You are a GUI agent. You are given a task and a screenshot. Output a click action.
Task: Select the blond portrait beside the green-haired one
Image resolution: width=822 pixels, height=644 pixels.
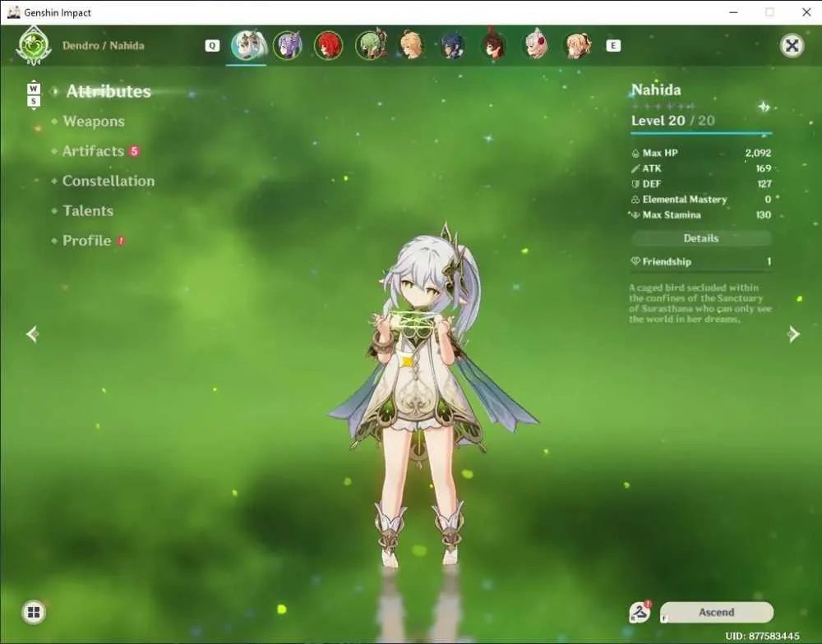pyautogui.click(x=412, y=45)
